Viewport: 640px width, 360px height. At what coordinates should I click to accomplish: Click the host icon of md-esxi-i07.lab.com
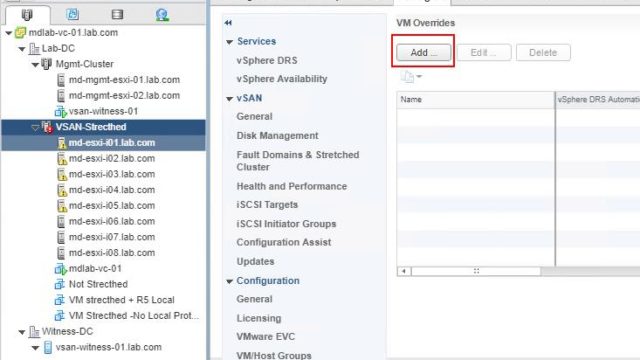[x=61, y=237]
